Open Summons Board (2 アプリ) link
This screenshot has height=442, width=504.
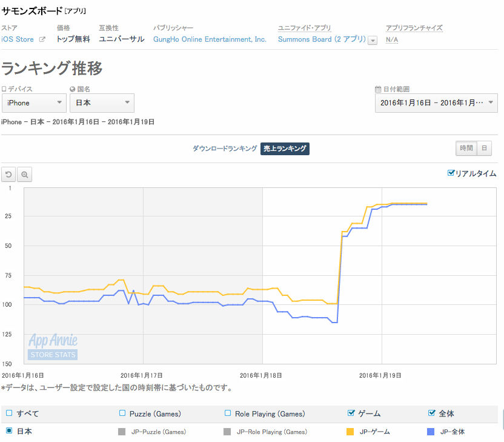322,39
